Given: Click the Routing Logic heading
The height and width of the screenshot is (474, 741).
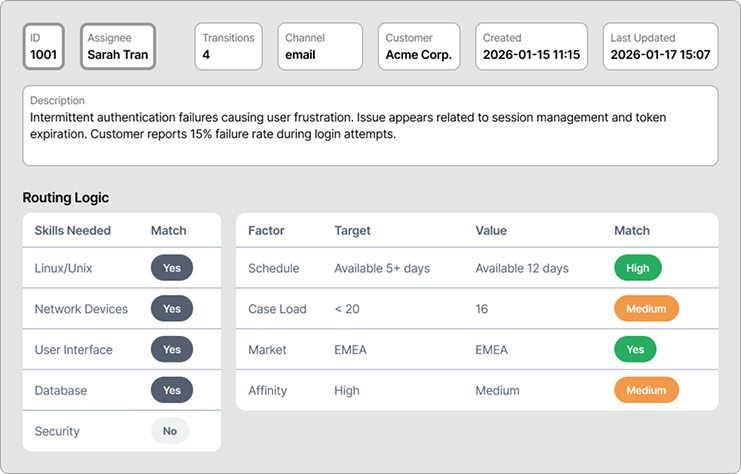Looking at the screenshot, I should [66, 198].
